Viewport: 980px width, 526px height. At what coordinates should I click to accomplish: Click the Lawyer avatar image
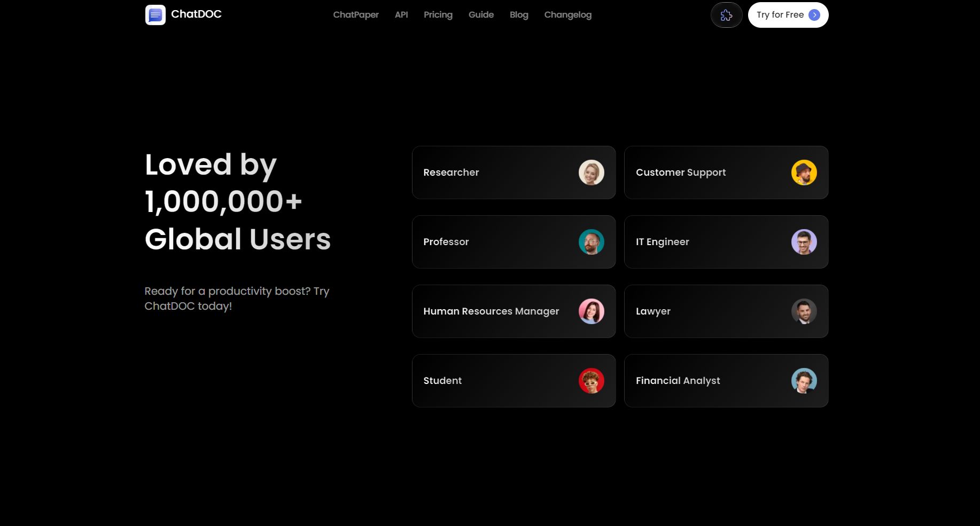804,311
